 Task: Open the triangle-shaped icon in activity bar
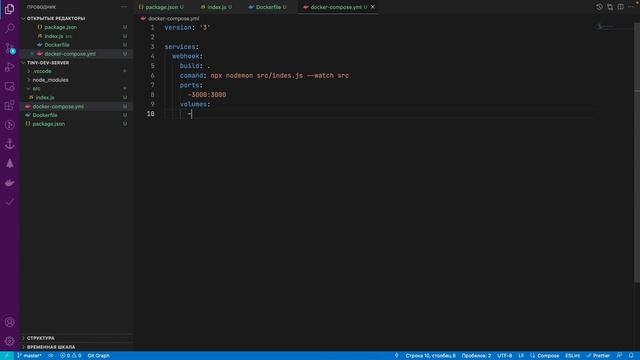9,163
